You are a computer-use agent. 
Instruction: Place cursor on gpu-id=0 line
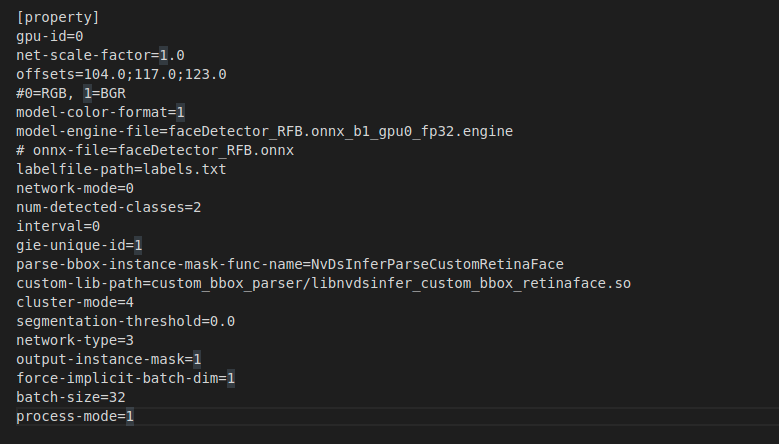point(50,36)
